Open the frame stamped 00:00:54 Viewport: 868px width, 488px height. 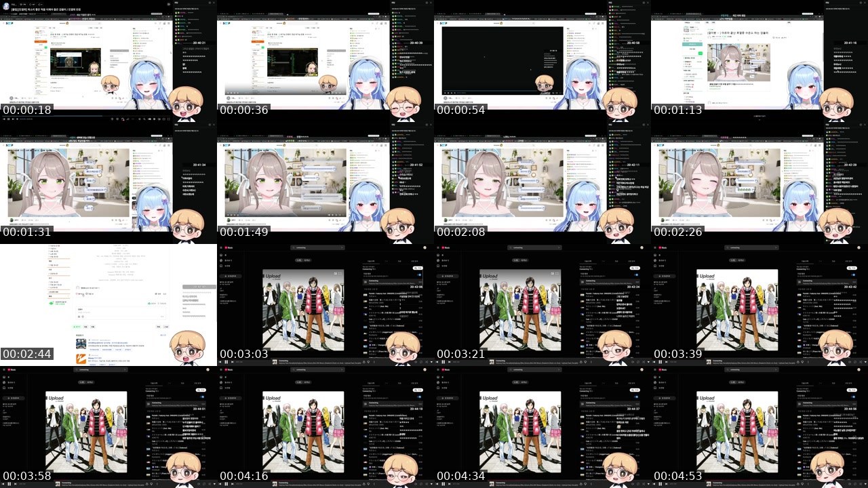tap(542, 61)
